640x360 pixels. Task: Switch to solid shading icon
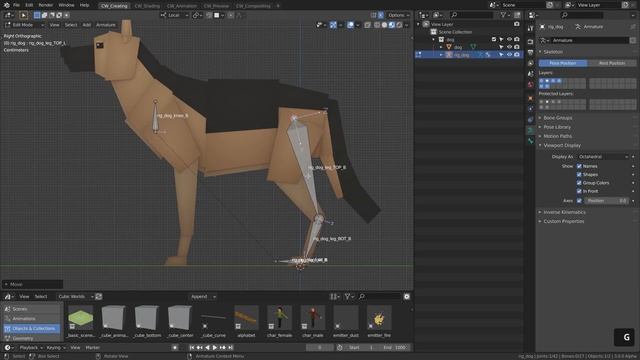tap(384, 25)
